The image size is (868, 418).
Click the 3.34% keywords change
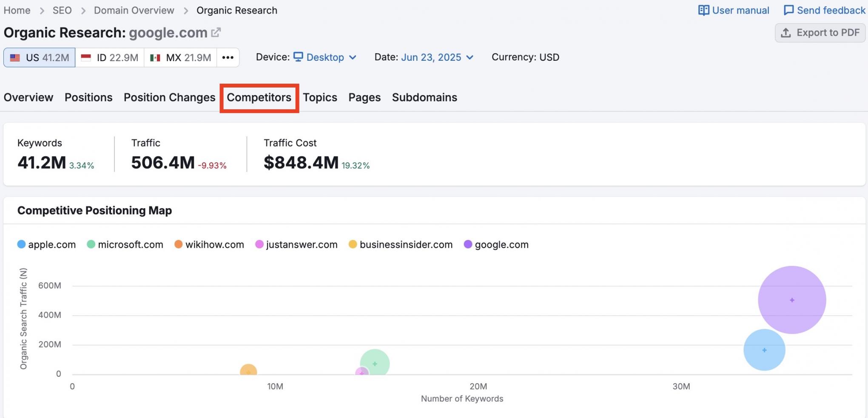coord(82,165)
